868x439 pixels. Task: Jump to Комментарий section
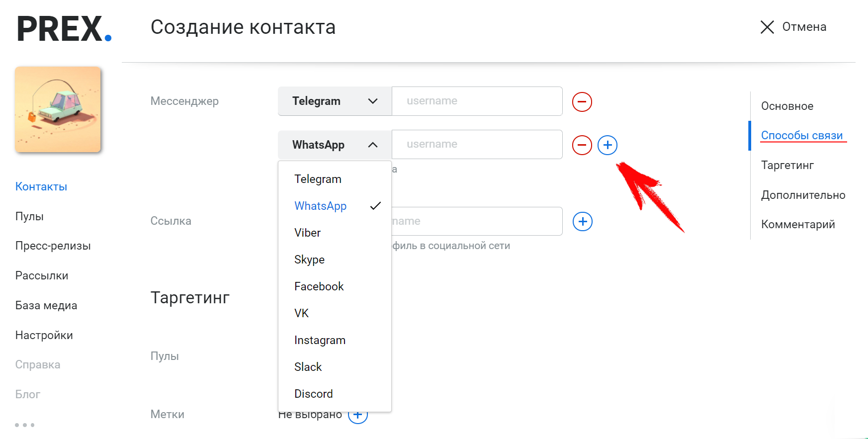tap(798, 224)
